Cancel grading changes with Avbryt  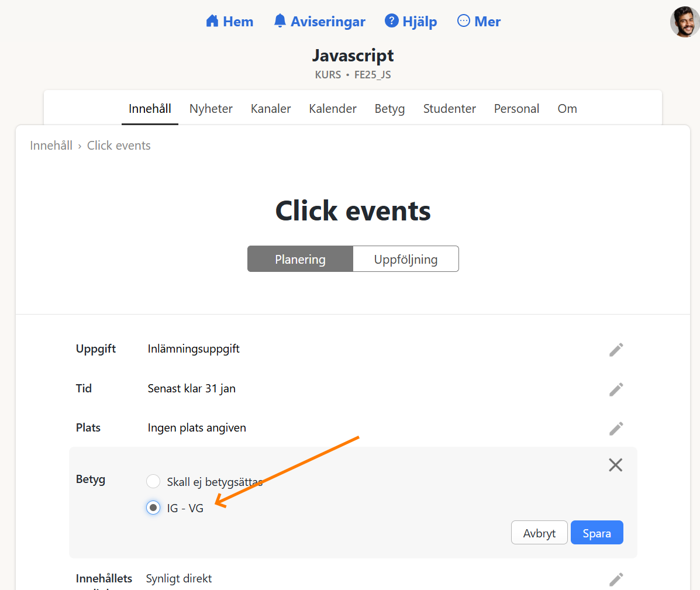coord(539,533)
